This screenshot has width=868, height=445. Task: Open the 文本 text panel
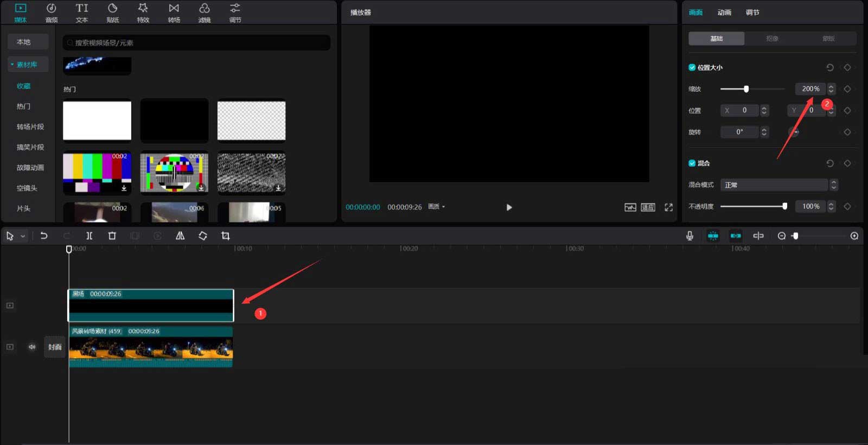click(82, 12)
